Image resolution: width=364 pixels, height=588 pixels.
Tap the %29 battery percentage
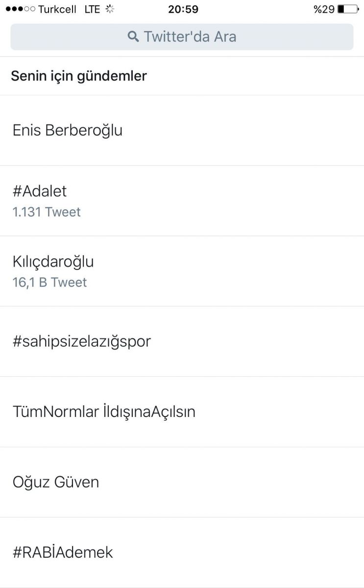pyautogui.click(x=324, y=9)
